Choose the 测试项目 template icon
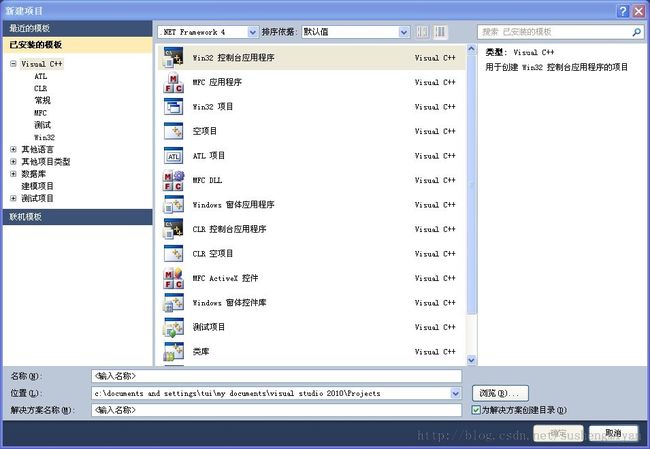This screenshot has width=650, height=449. click(x=173, y=327)
